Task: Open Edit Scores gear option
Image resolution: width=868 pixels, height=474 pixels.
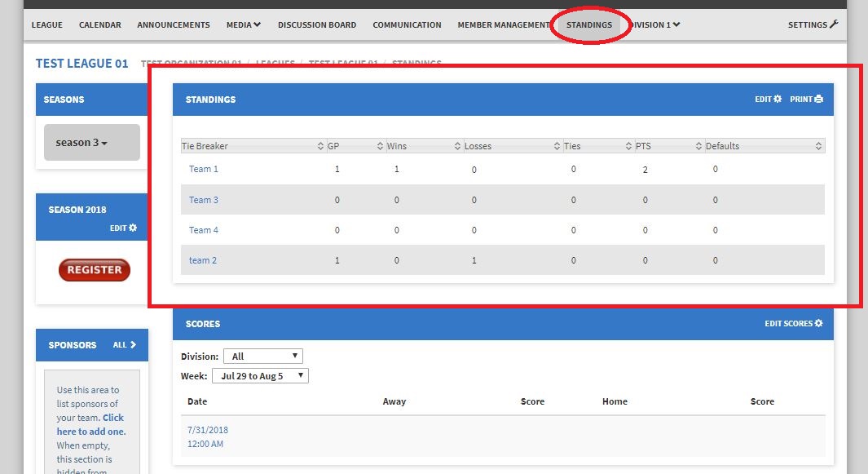Action: pos(793,324)
